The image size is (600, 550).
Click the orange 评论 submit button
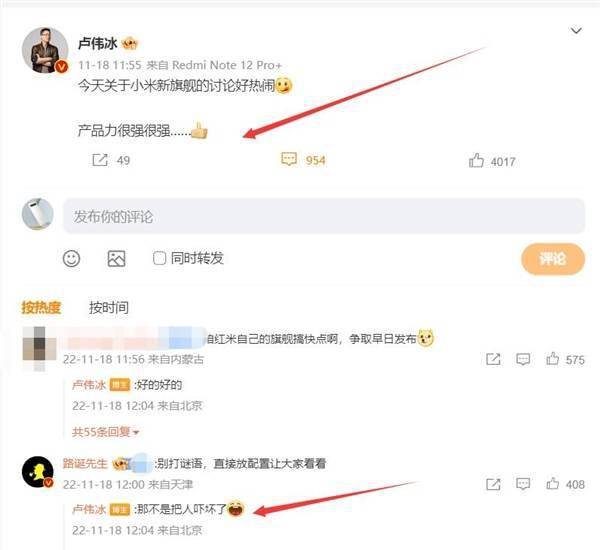tap(553, 259)
